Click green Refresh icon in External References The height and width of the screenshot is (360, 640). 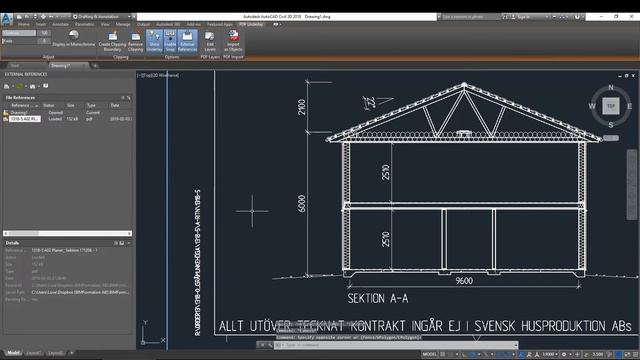[20, 86]
